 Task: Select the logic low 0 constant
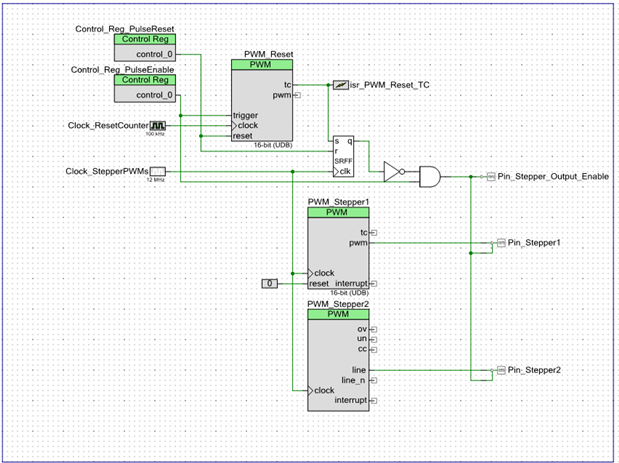(270, 283)
